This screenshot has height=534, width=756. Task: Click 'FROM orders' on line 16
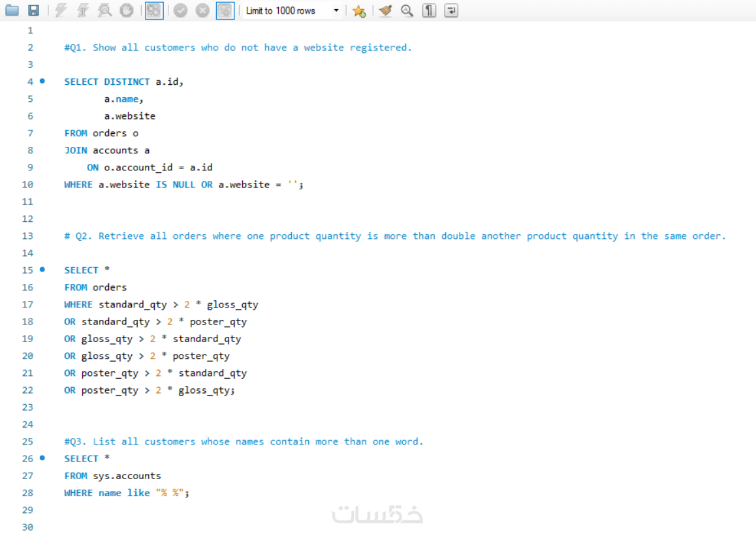[95, 287]
